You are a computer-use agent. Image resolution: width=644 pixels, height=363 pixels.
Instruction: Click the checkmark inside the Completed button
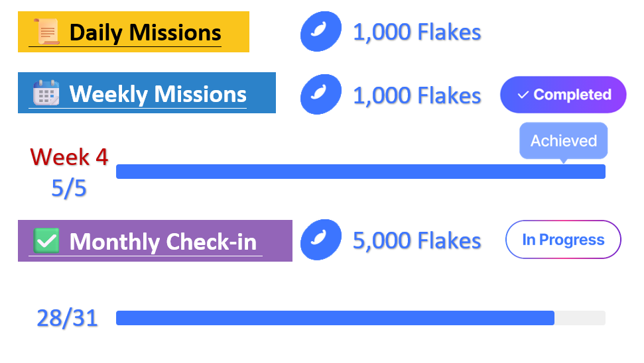click(x=523, y=95)
